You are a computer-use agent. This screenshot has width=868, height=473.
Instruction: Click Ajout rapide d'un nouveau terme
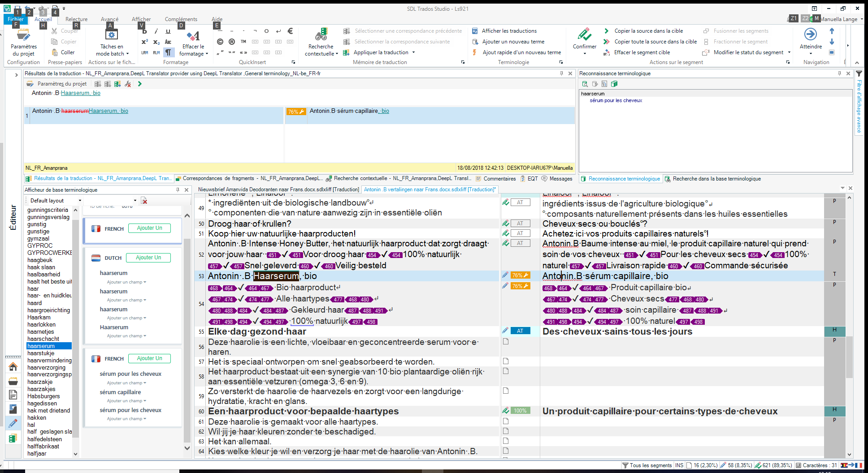(x=516, y=52)
